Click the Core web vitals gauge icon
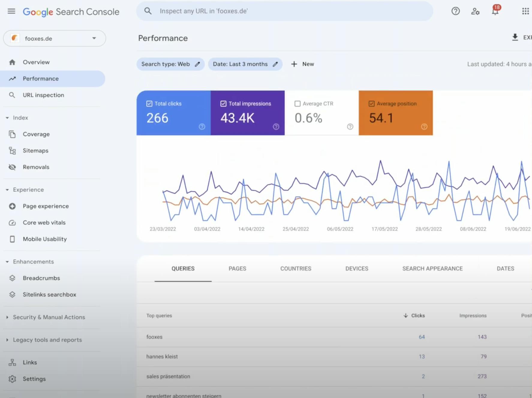Viewport: 532px width, 398px height. (x=12, y=223)
